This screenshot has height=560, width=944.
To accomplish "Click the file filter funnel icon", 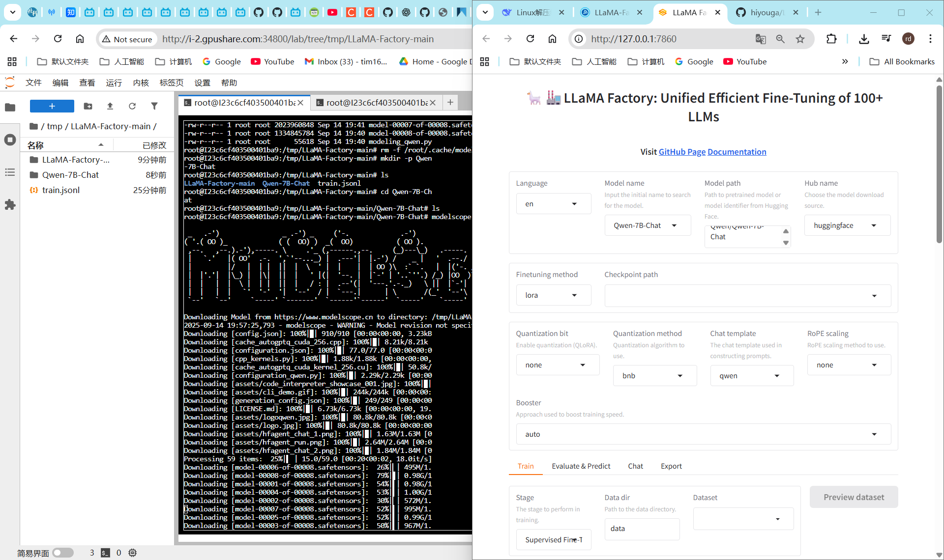I will pyautogui.click(x=154, y=106).
